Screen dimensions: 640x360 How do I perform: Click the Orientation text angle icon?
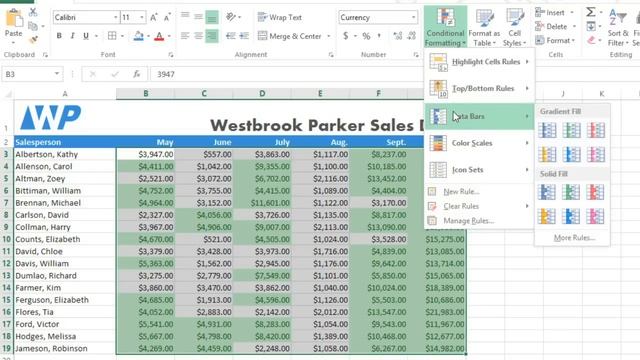(x=231, y=17)
